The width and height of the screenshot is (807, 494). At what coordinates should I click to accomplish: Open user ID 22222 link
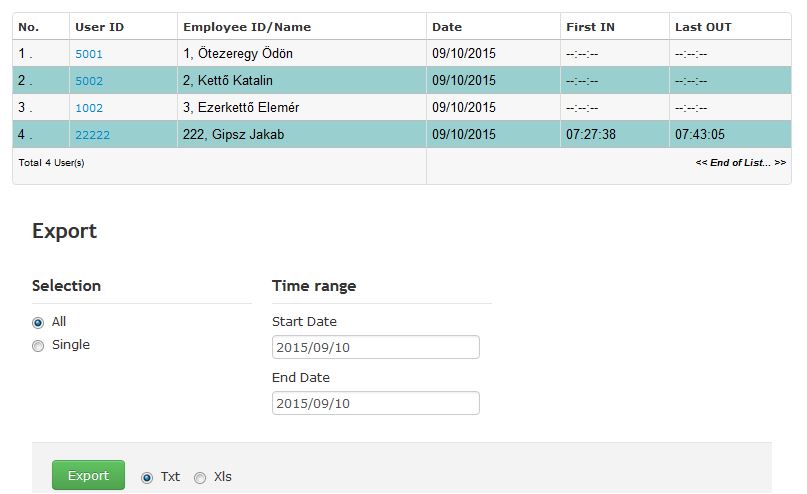coord(92,135)
